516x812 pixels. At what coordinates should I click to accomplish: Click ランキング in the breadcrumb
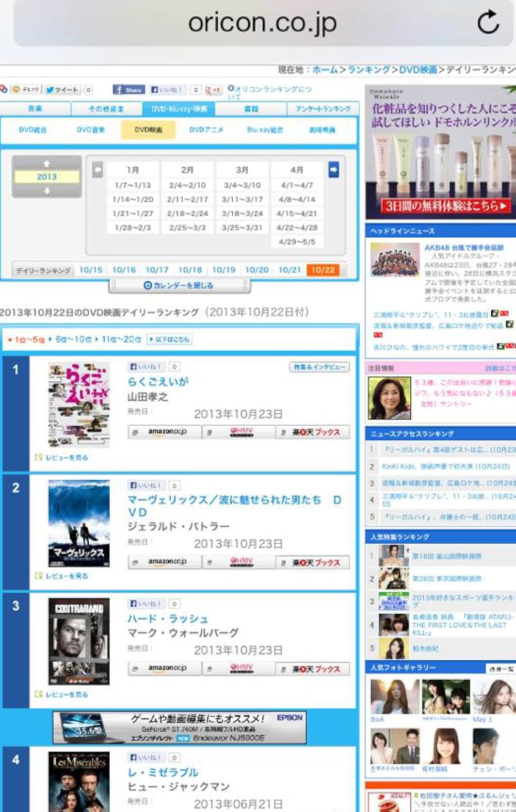pos(368,70)
